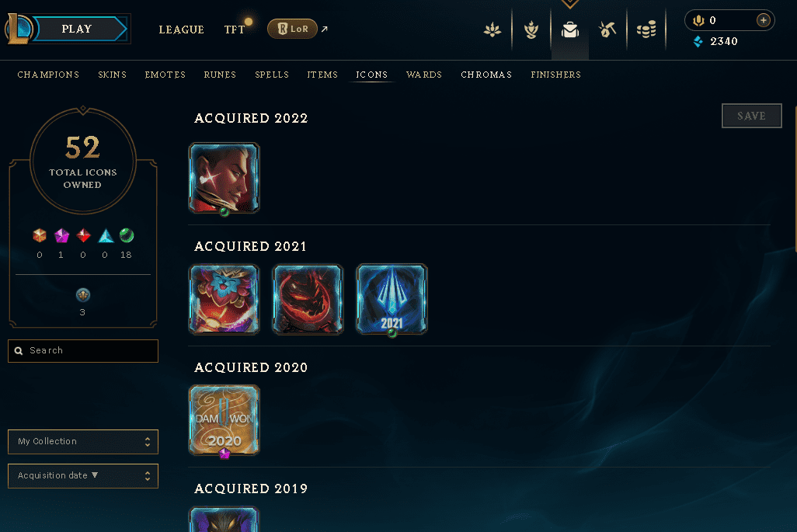Open the My Collection dropdown

coord(83,442)
